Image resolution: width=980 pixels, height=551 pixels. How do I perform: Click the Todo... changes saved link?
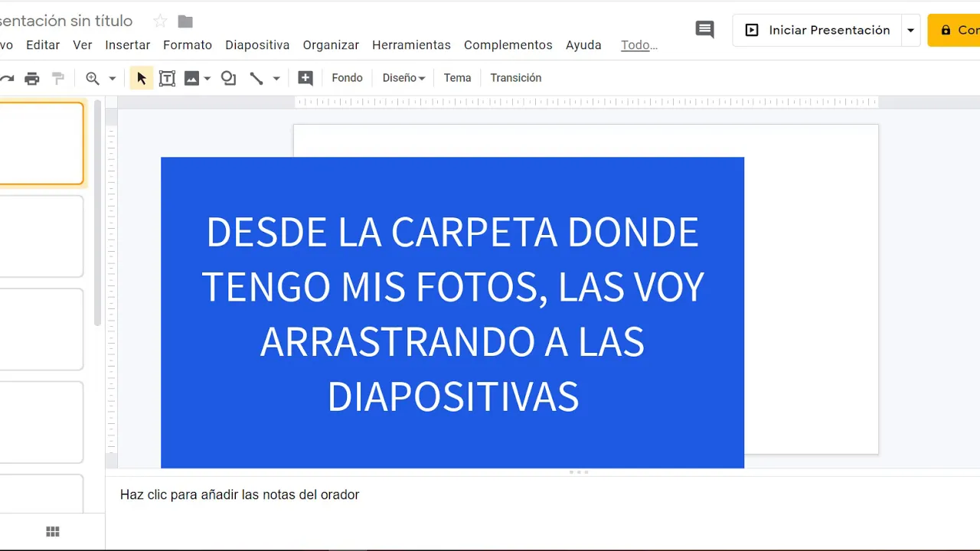pos(639,45)
